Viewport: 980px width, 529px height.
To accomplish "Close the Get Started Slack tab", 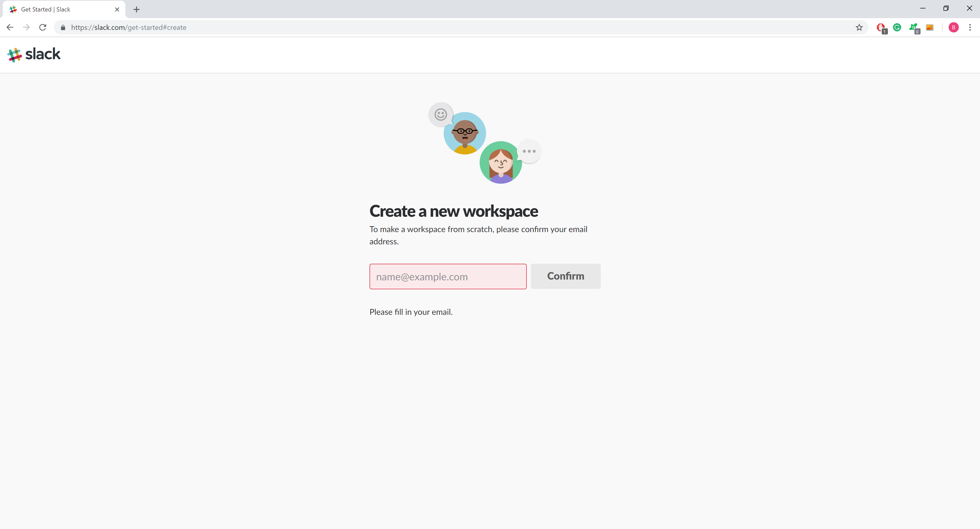I will 117,9.
